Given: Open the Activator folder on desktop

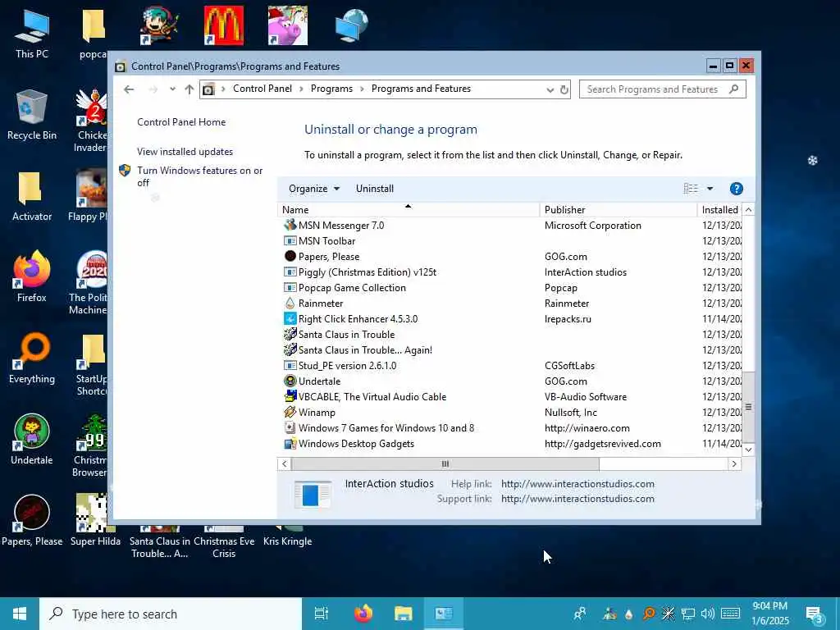Looking at the screenshot, I should [x=32, y=196].
